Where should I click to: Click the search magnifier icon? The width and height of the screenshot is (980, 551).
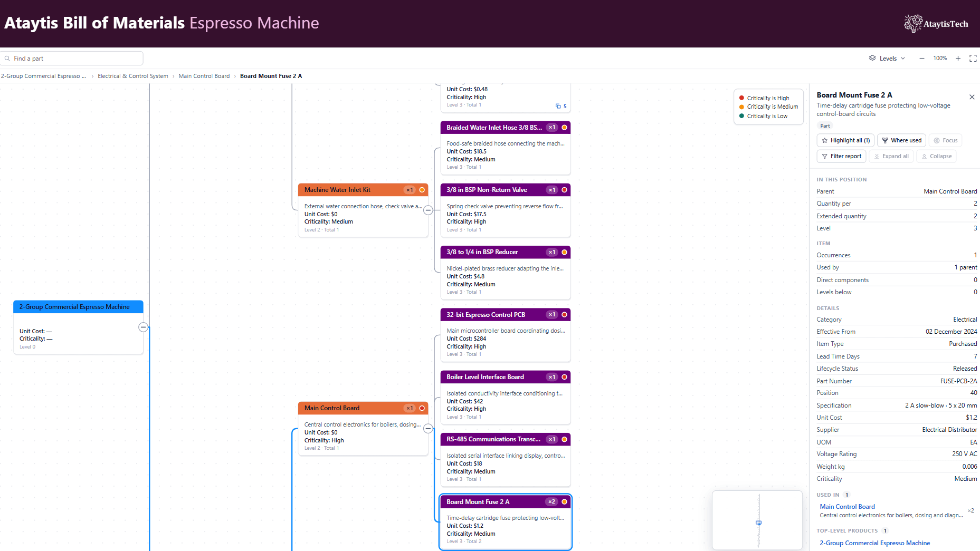point(7,59)
